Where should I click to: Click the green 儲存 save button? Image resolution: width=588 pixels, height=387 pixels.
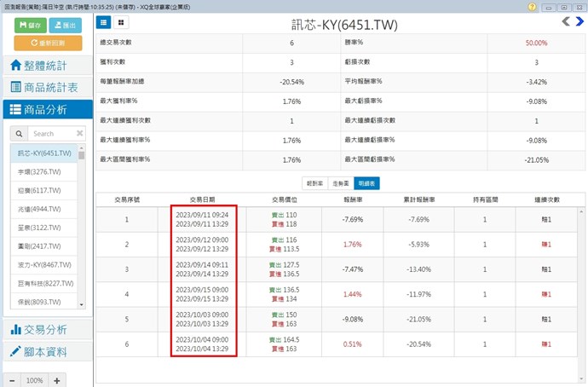click(30, 25)
